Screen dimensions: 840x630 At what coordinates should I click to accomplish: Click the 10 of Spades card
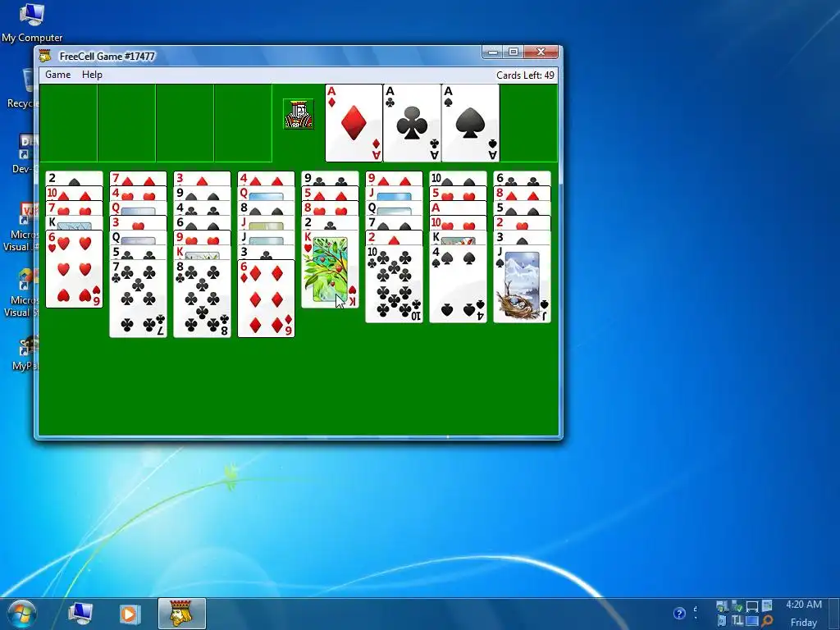click(x=458, y=178)
